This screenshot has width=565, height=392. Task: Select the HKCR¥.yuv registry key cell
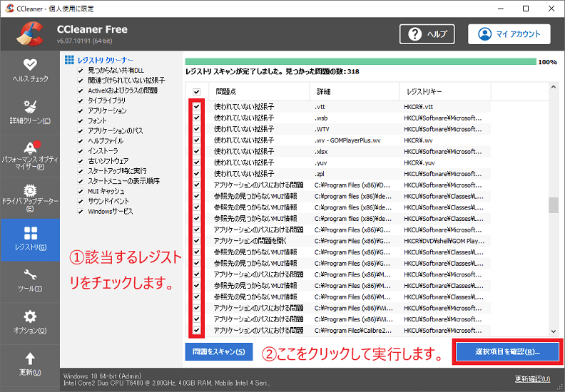(x=419, y=163)
